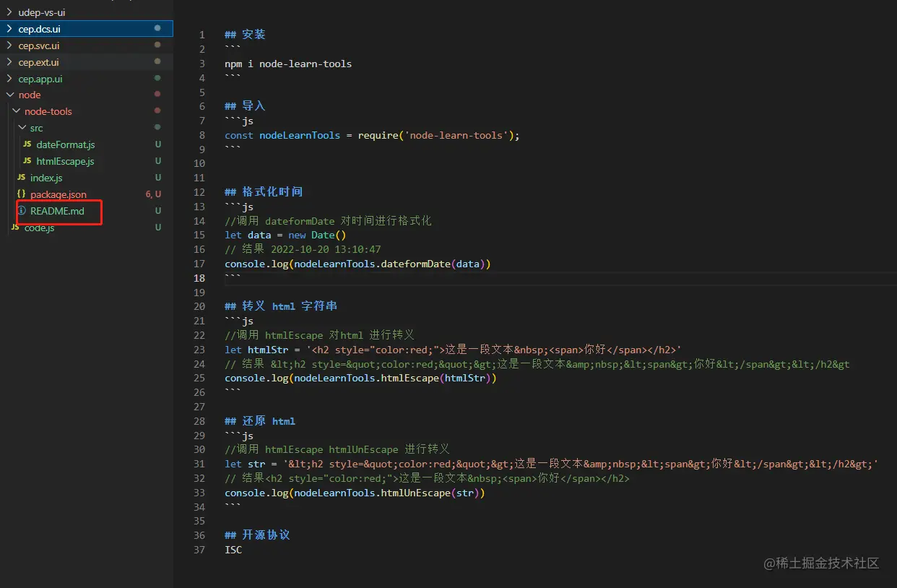Click the '6, U' badge of package.json

pyautogui.click(x=153, y=194)
